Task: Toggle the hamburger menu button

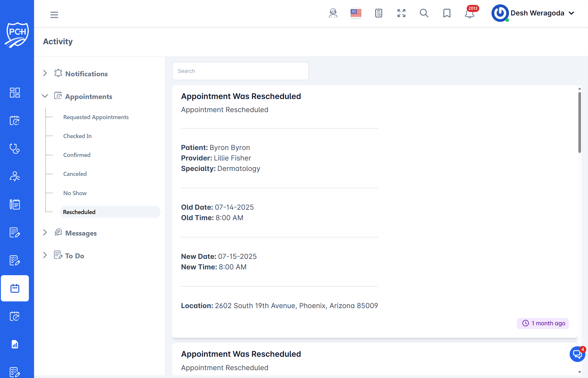Action: 54,15
